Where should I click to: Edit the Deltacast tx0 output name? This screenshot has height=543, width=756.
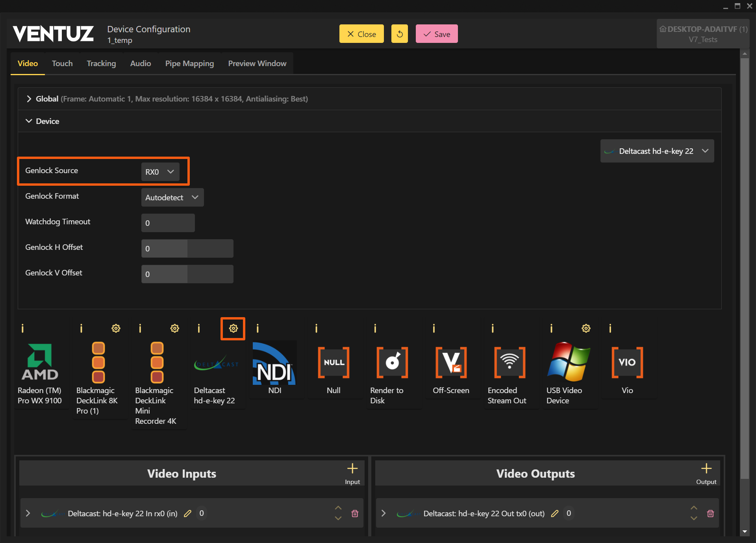554,513
